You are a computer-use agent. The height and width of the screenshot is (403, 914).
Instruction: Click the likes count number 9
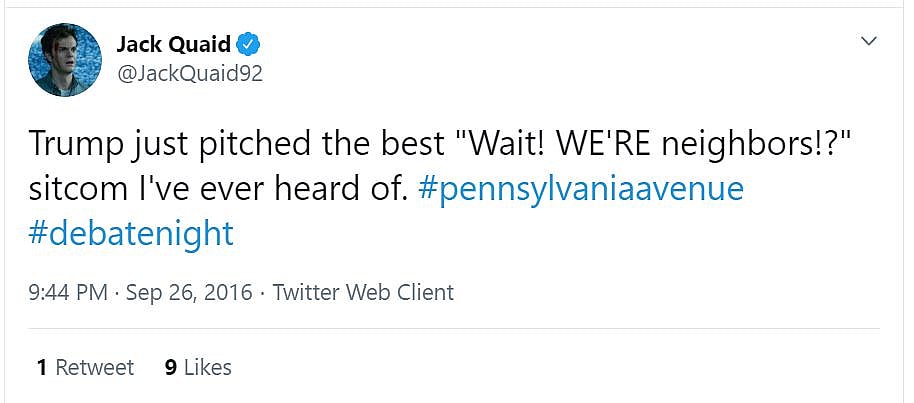[x=171, y=367]
